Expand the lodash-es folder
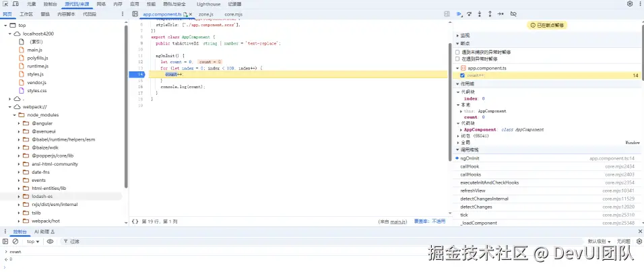644x272 pixels. pyautogui.click(x=20, y=197)
